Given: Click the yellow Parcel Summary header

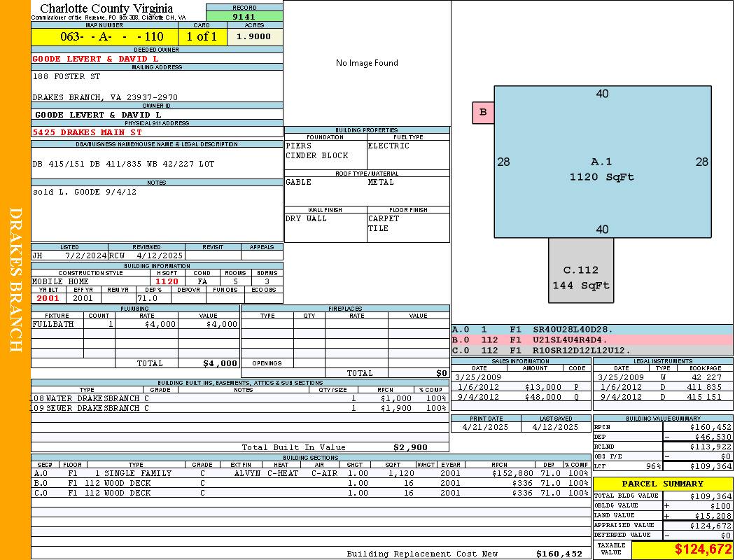Looking at the screenshot, I should (x=663, y=484).
